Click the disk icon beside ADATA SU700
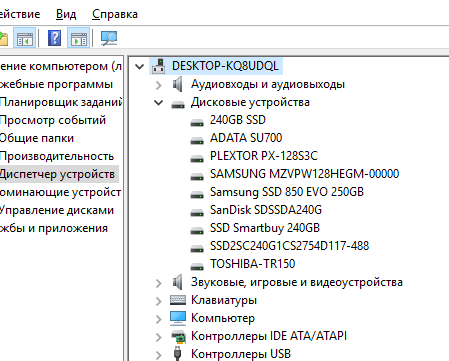Viewport: 449px width, 361px height. tap(197, 141)
